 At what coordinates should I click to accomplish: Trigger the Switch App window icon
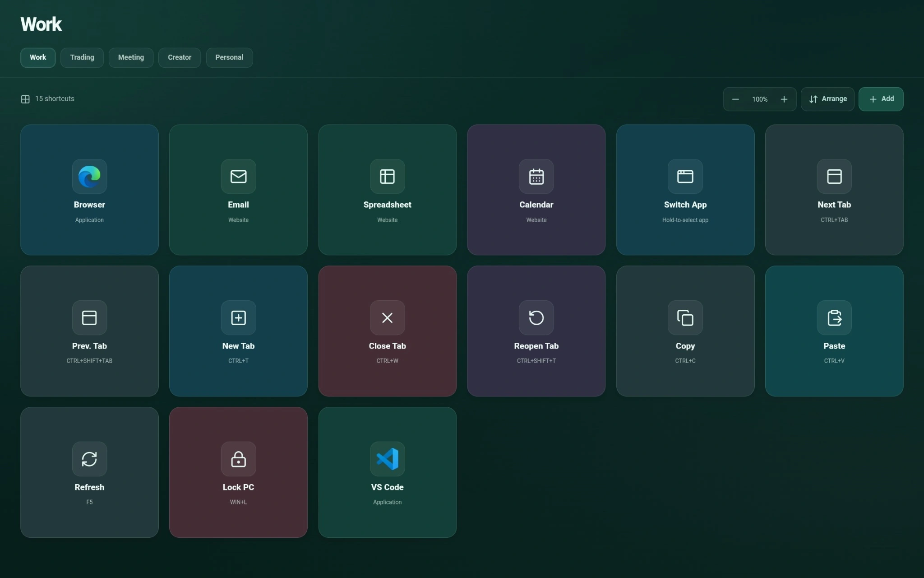(x=685, y=176)
